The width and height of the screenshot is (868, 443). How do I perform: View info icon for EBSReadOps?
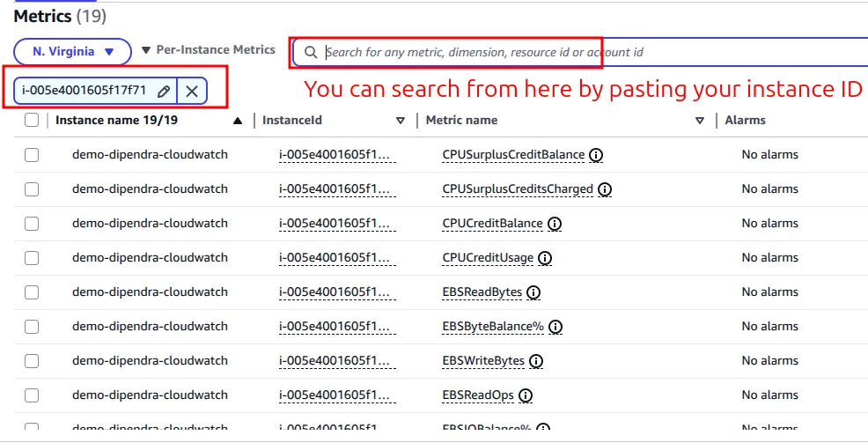coord(526,395)
